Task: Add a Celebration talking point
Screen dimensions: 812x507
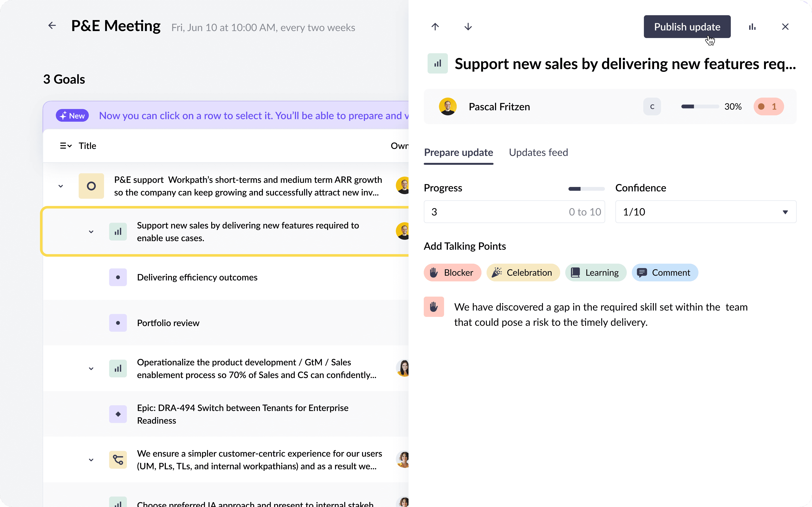Action: tap(523, 273)
